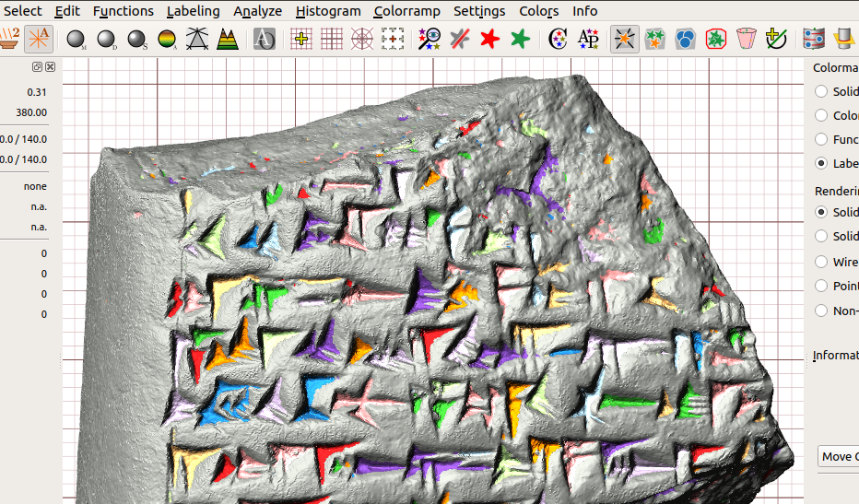Click the dashed selection box icon
859x504 pixels.
click(x=394, y=39)
